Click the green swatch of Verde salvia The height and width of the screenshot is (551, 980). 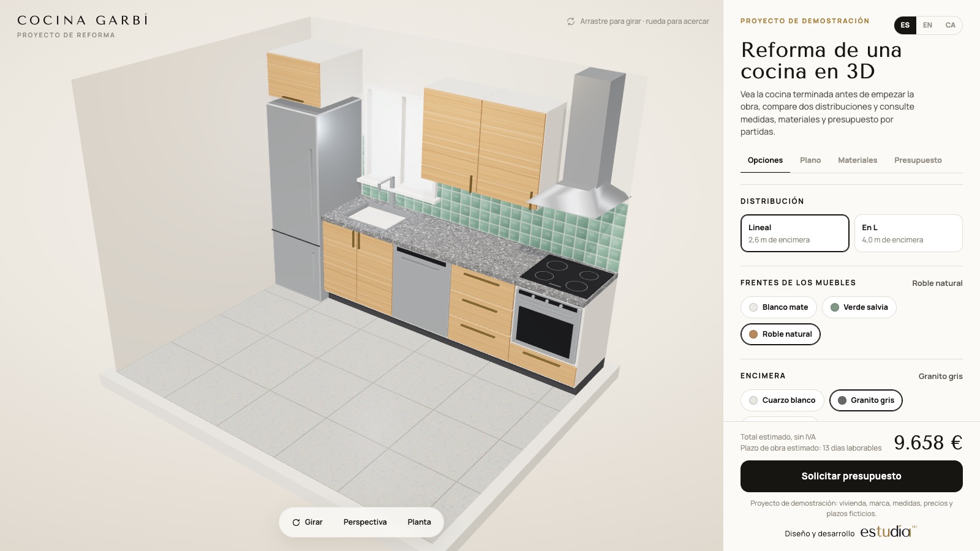[x=834, y=307]
